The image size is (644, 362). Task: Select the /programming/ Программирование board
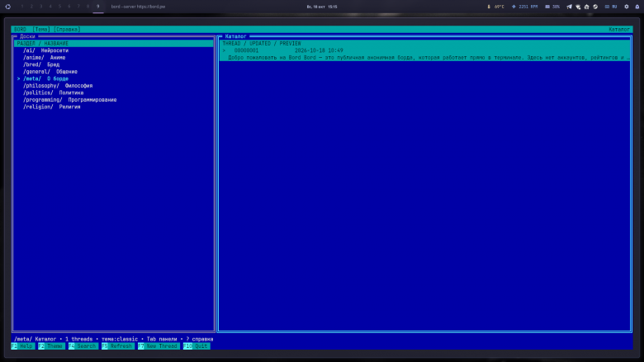tap(114, 99)
